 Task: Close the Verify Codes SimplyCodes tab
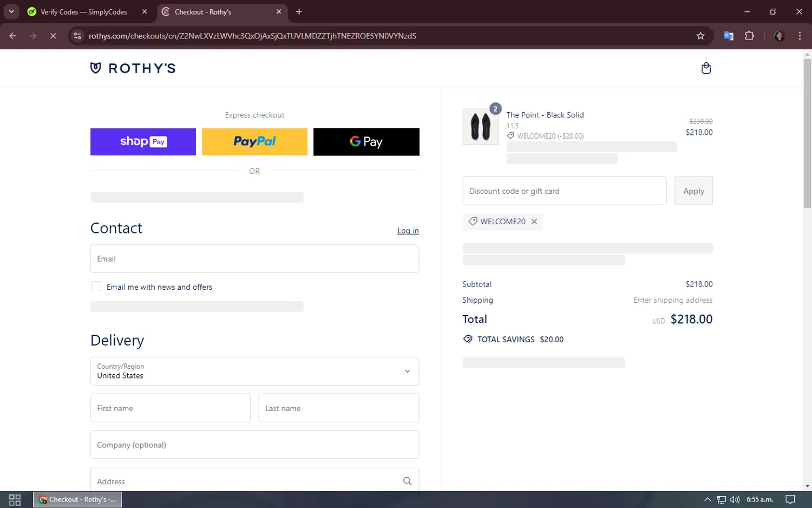(x=145, y=11)
